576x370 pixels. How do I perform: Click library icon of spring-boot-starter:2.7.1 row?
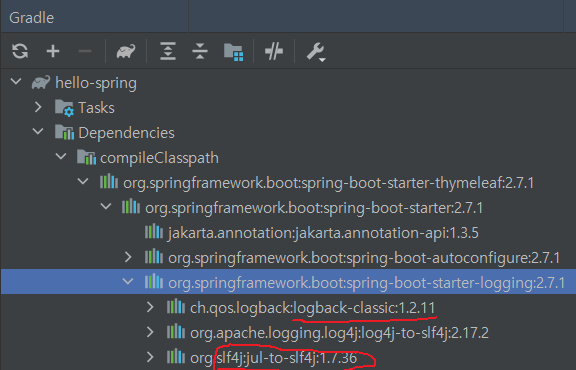(x=131, y=207)
